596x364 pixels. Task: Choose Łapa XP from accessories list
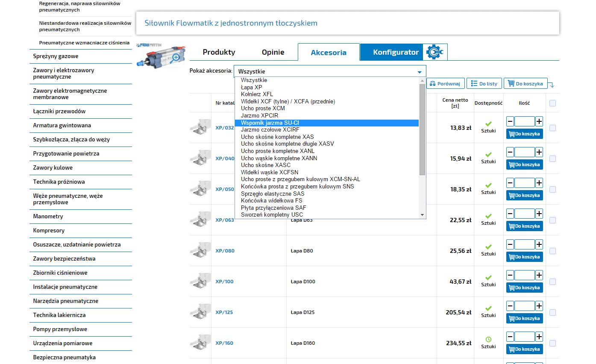point(327,87)
